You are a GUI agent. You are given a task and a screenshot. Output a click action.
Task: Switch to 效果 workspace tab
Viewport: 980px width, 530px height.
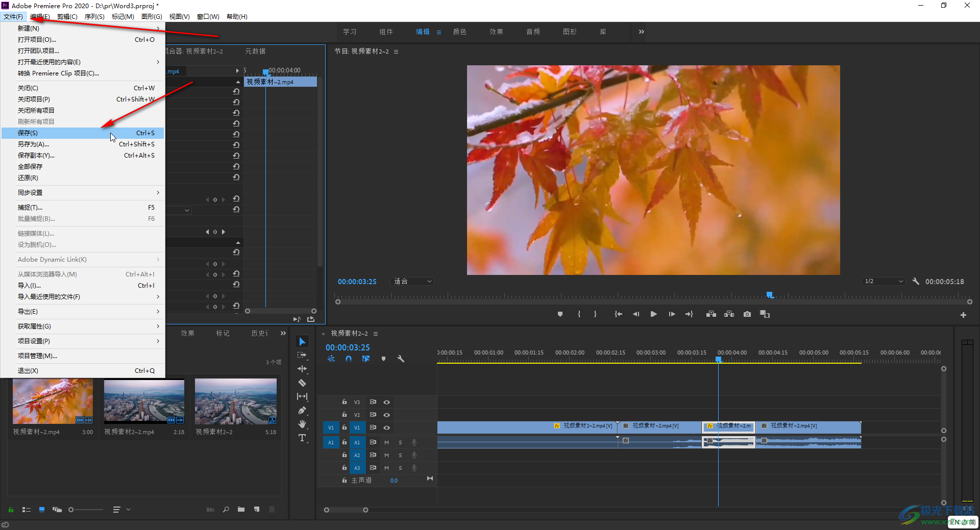[496, 32]
